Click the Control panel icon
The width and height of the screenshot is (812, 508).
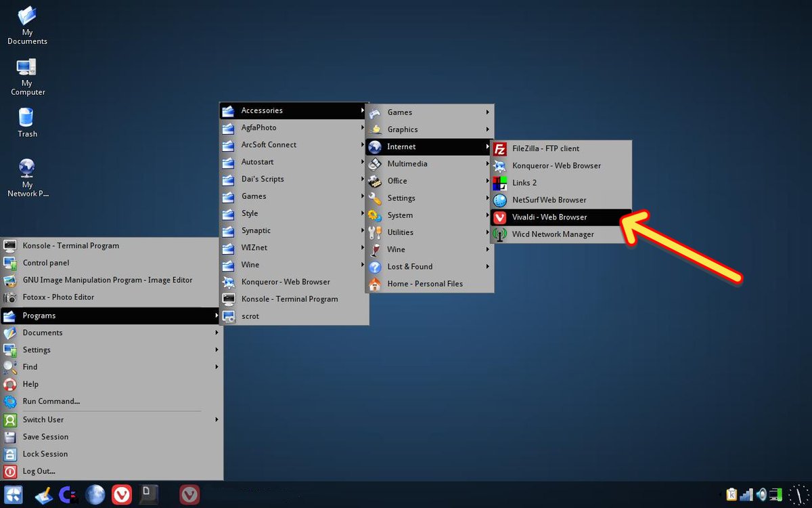tap(10, 263)
